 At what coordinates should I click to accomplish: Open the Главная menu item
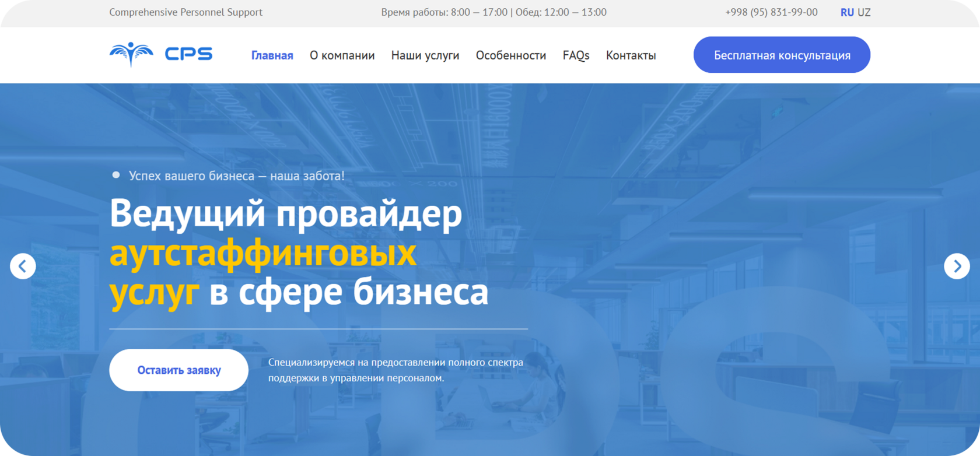[x=272, y=55]
